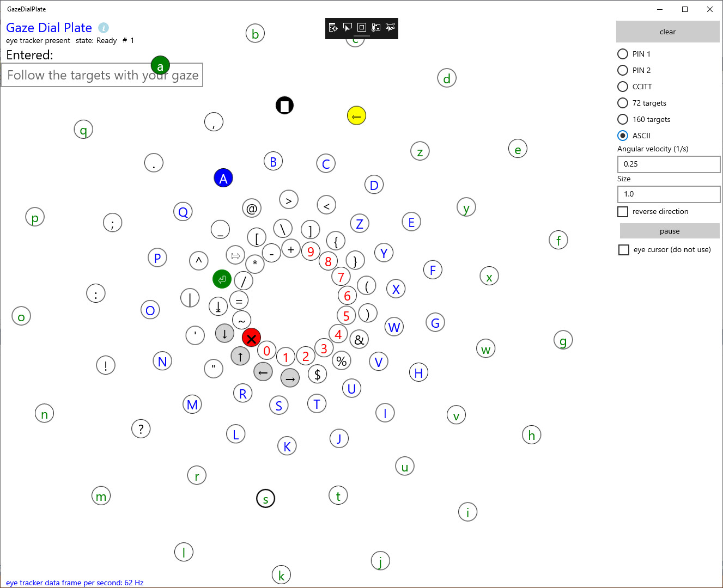Select the red X cancel target

(251, 338)
